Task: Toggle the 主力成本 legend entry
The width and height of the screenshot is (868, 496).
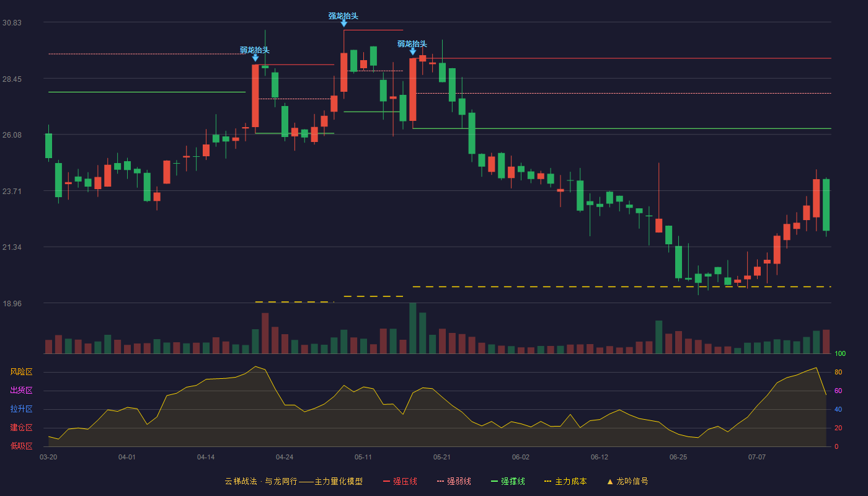Action: tap(565, 481)
